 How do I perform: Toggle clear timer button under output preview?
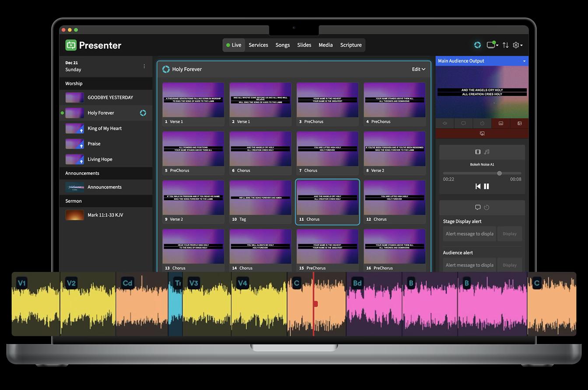pos(482,123)
